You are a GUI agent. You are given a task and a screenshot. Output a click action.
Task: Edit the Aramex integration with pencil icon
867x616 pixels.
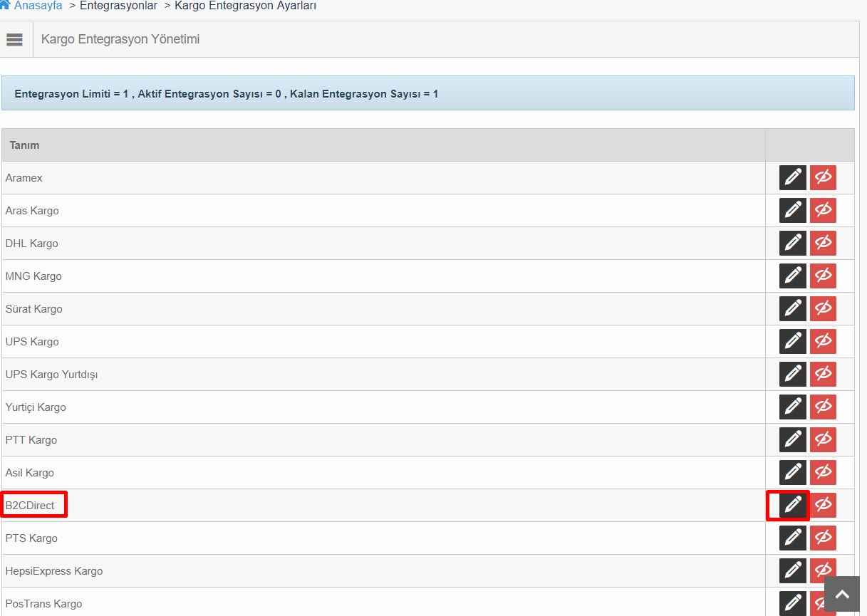click(x=793, y=178)
